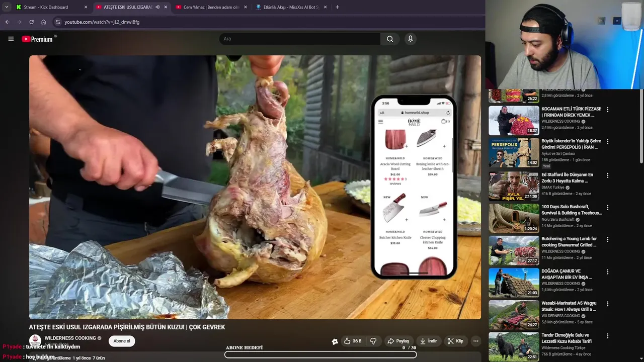Image resolution: width=644 pixels, height=362 pixels.
Task: Open Tandır Ekmeğiyle 22:51 thumbnail
Action: click(x=514, y=346)
